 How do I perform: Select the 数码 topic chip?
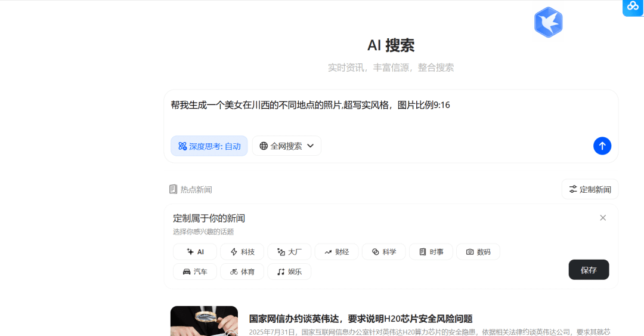pyautogui.click(x=478, y=252)
